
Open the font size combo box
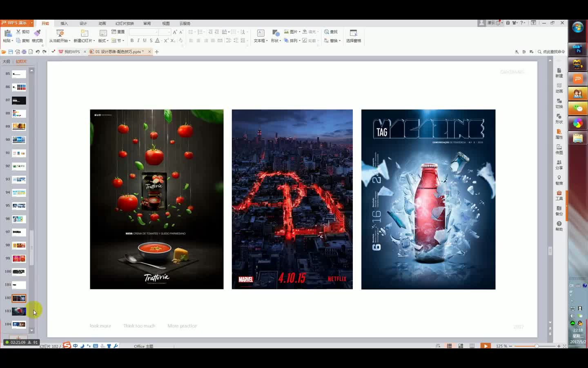tap(165, 32)
